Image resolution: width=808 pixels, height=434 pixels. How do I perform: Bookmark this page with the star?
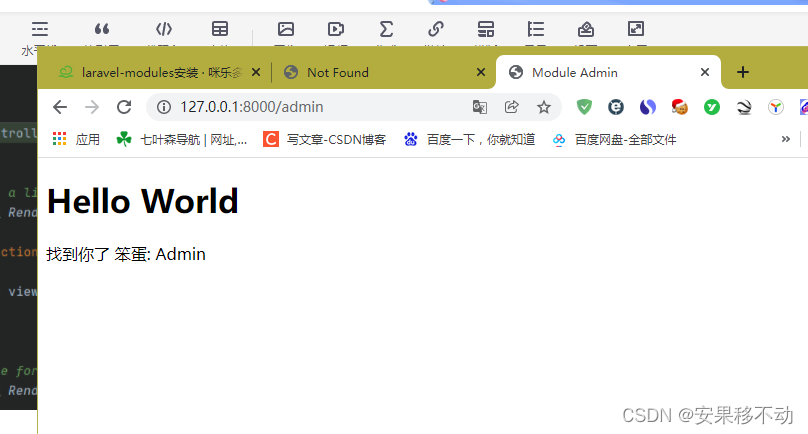[x=544, y=107]
